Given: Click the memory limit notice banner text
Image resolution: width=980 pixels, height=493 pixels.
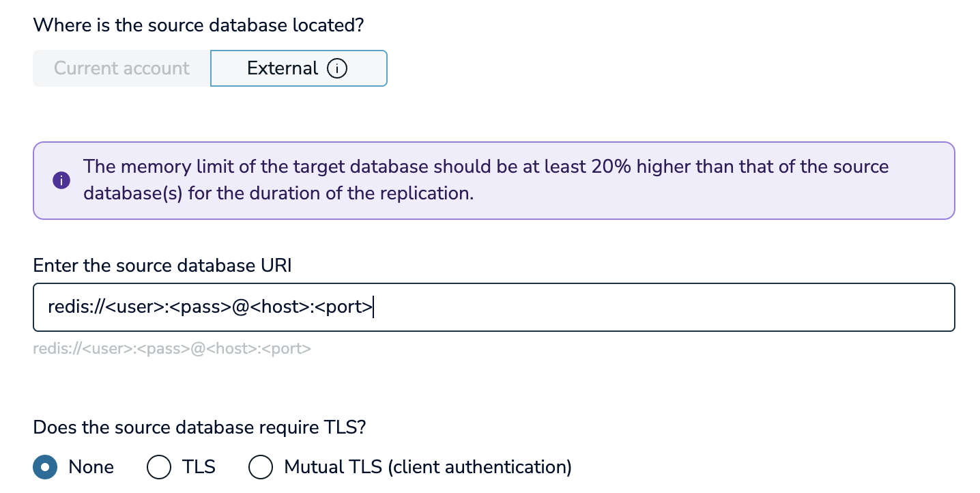Looking at the screenshot, I should [486, 180].
